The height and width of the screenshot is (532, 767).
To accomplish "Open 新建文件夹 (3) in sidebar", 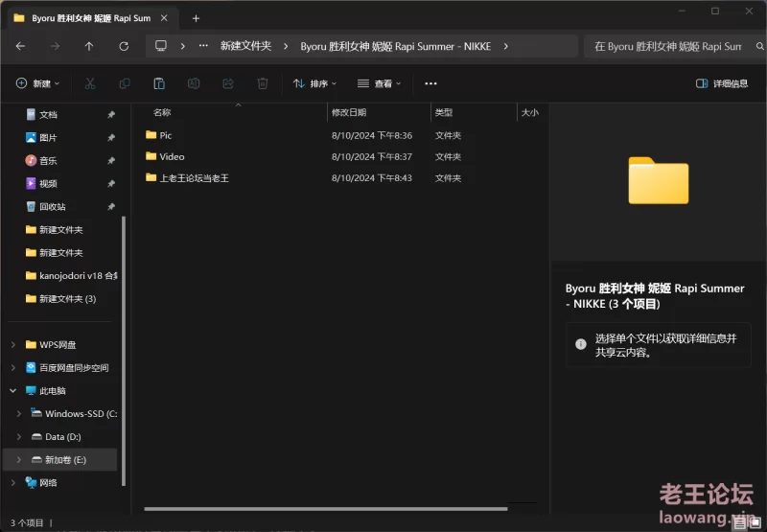I will [x=60, y=299].
